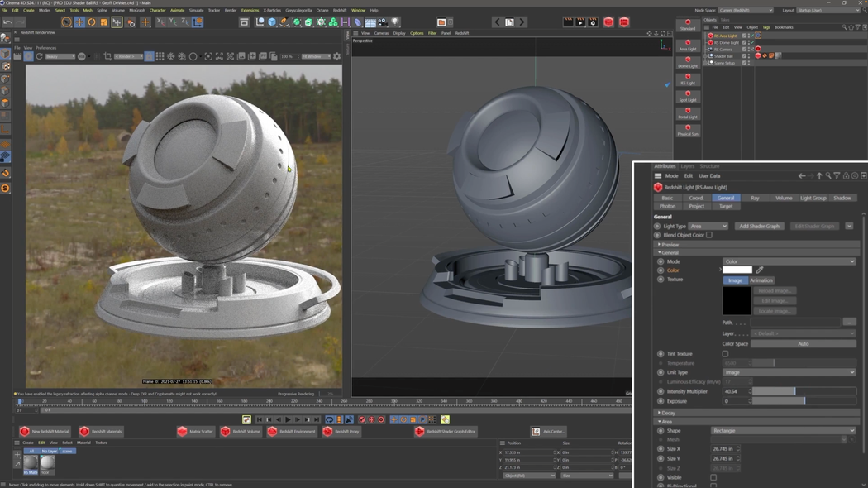Image resolution: width=868 pixels, height=488 pixels.
Task: Open the Light Type dropdown showing Area
Action: (x=708, y=226)
